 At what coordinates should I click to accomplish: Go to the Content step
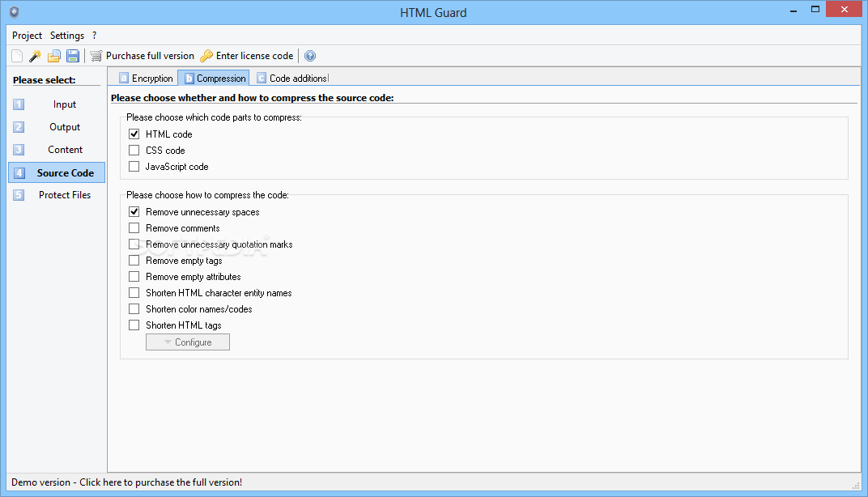coord(57,150)
